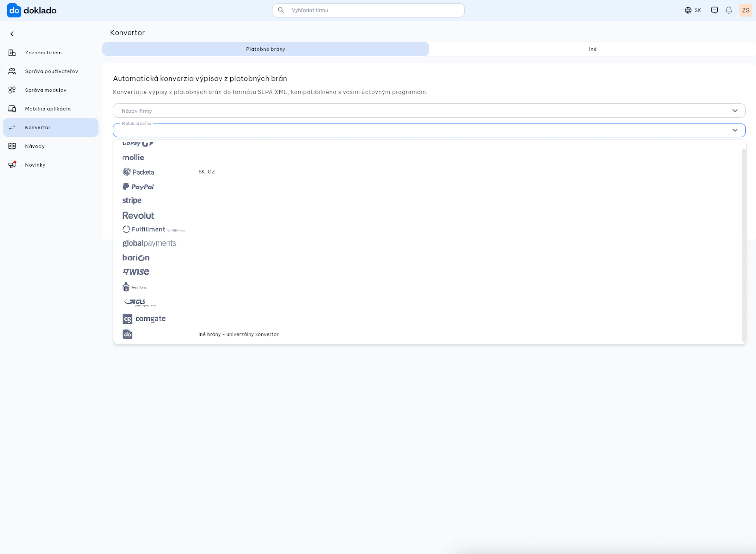Click the search magnifier icon
This screenshot has height=554, width=756.
[x=281, y=10]
